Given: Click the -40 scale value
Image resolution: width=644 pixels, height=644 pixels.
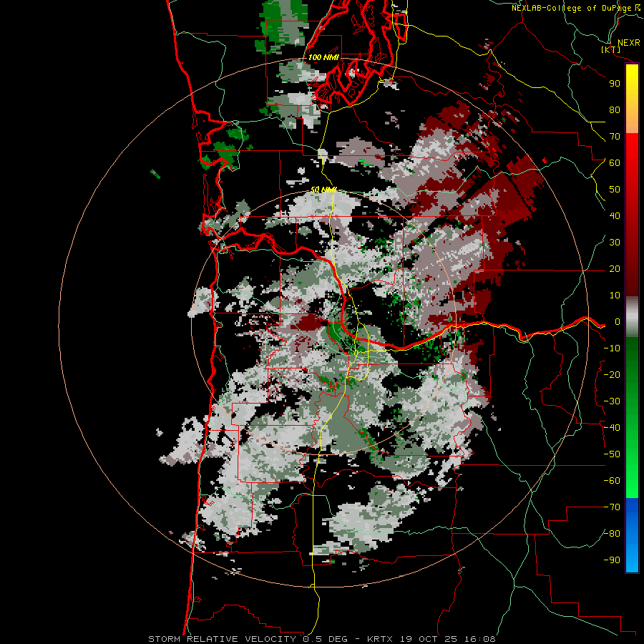Looking at the screenshot, I should coord(612,428).
